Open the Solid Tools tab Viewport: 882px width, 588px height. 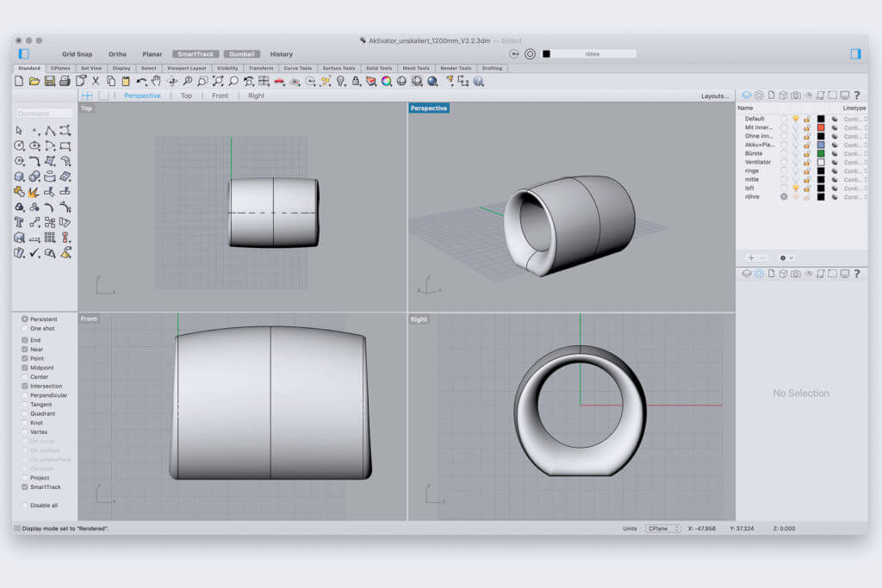tap(379, 68)
